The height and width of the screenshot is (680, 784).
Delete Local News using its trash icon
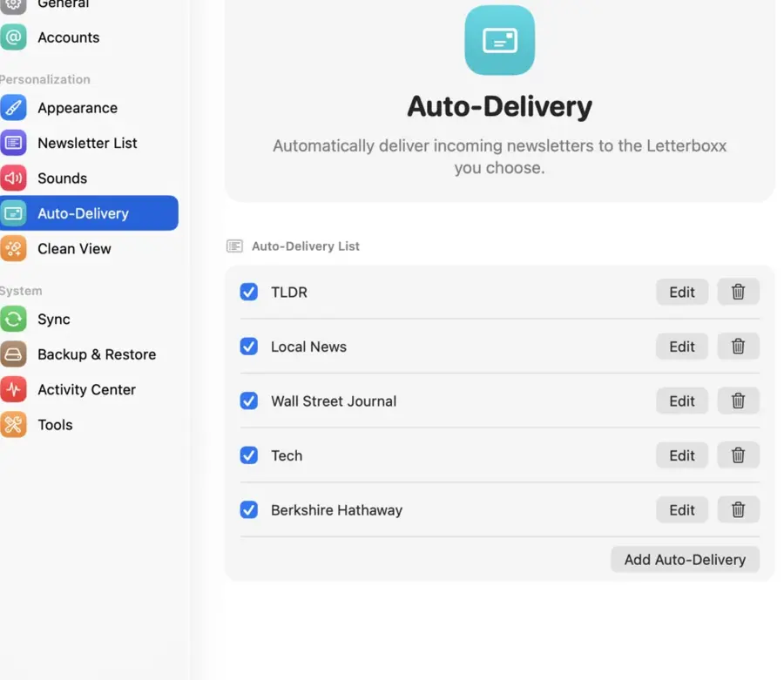[x=738, y=347]
